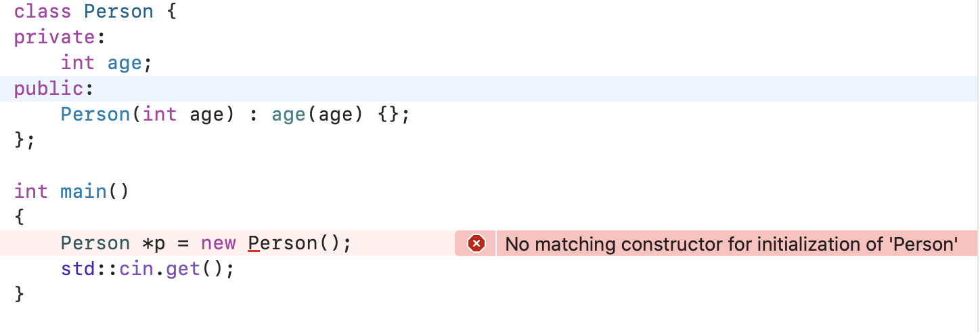Click the Person(int age) constructor name
980x332 pixels.
click(95, 115)
